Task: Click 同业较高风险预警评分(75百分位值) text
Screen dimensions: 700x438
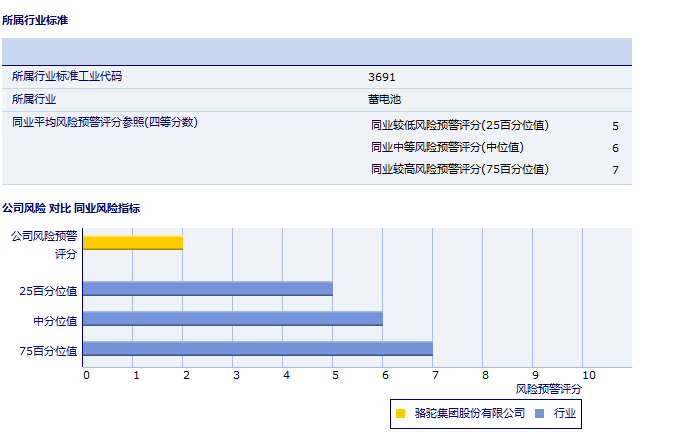Action: click(459, 169)
